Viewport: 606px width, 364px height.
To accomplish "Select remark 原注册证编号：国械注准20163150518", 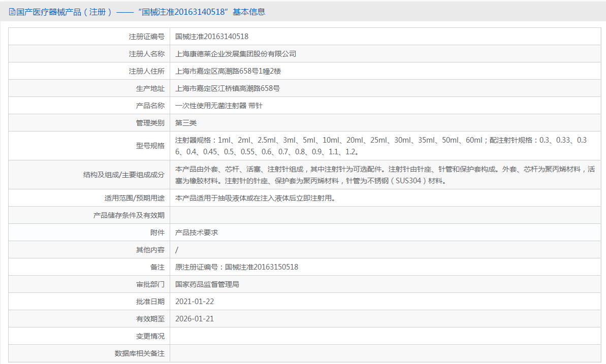I will [x=237, y=267].
